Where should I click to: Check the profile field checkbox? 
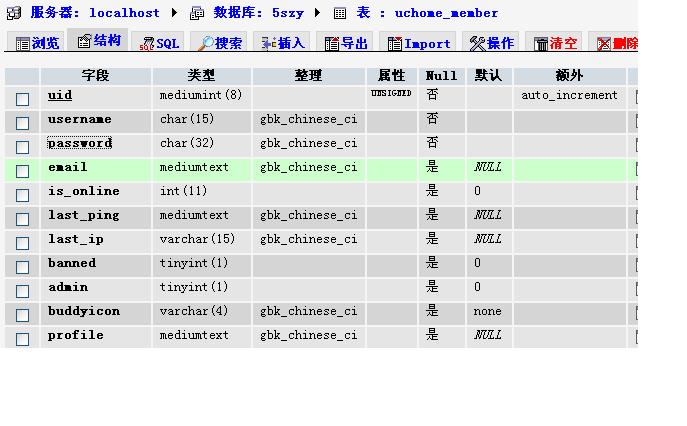22,339
